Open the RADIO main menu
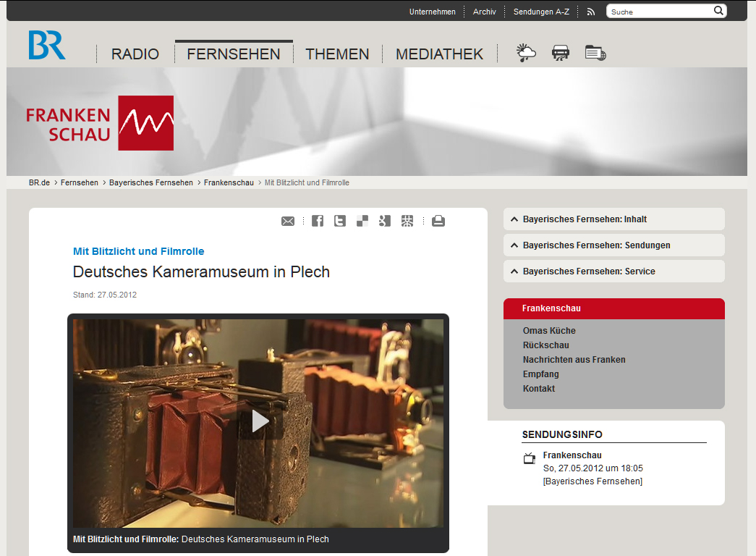This screenshot has height=556, width=756. pyautogui.click(x=135, y=54)
